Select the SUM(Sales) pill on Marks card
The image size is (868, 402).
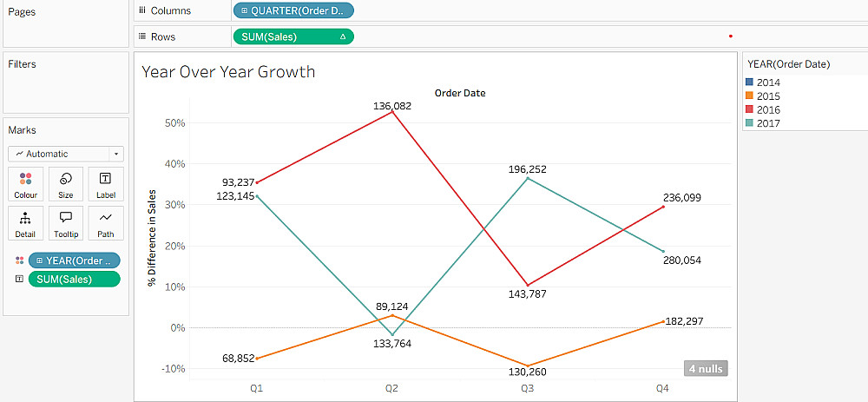click(x=74, y=279)
